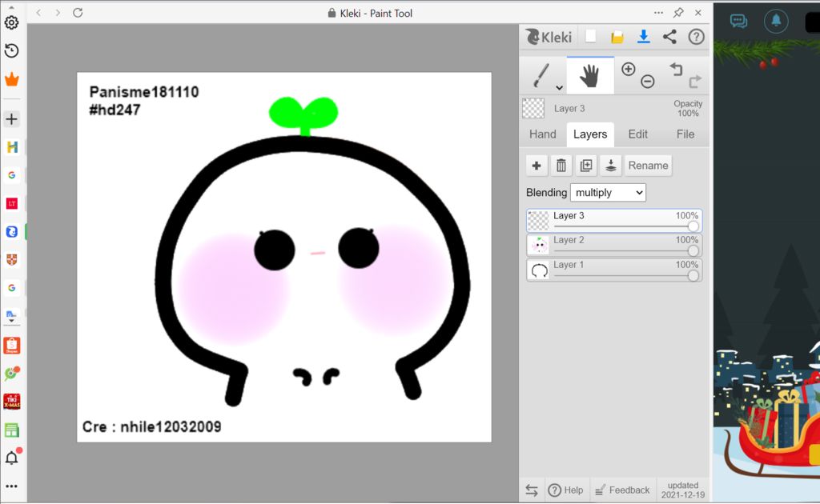Open History in the browser sidebar

[11, 50]
